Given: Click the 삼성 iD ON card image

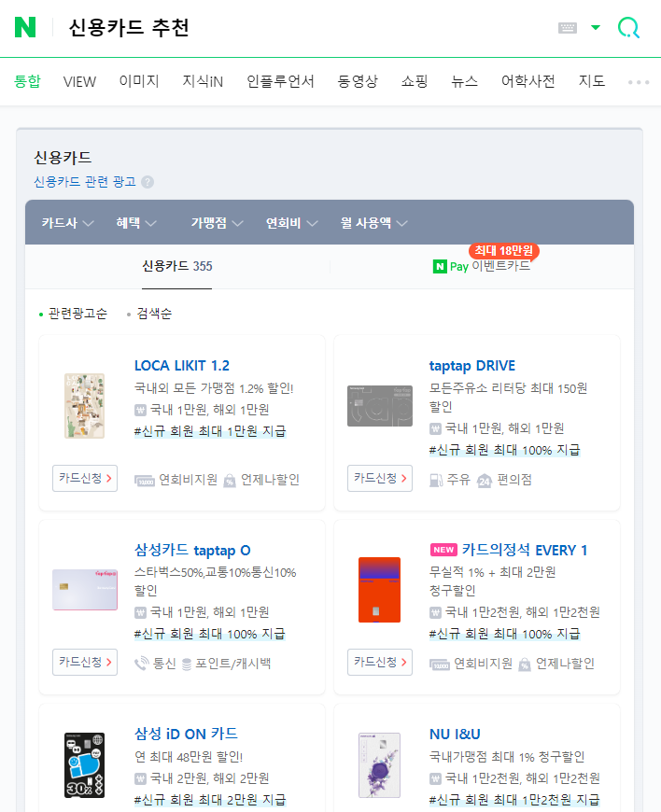Looking at the screenshot, I should [84, 764].
